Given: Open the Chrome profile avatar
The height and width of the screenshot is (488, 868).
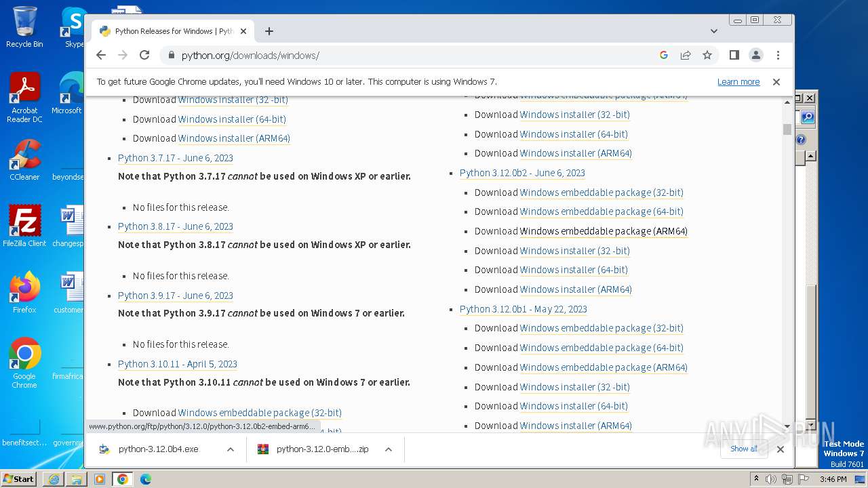Looking at the screenshot, I should point(755,56).
